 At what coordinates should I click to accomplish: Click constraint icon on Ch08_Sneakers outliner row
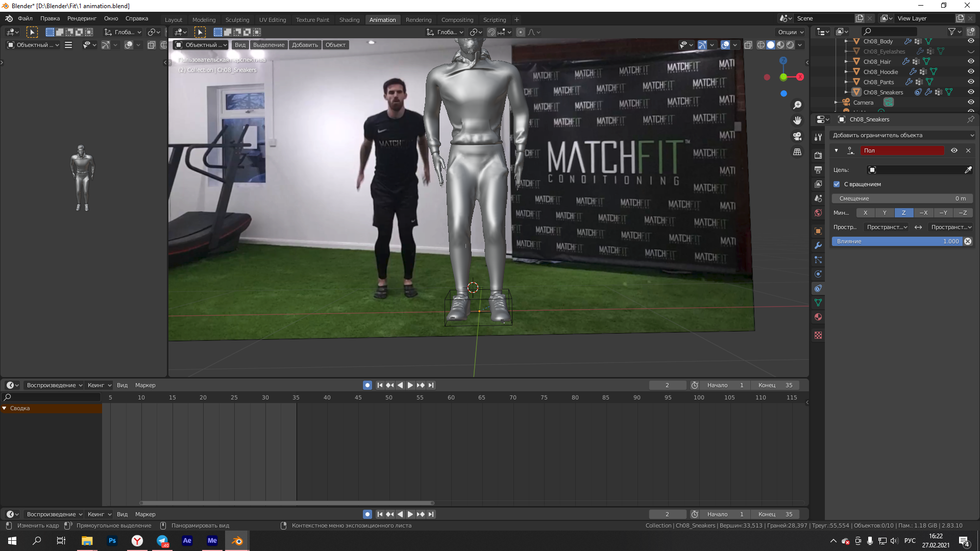coord(918,92)
